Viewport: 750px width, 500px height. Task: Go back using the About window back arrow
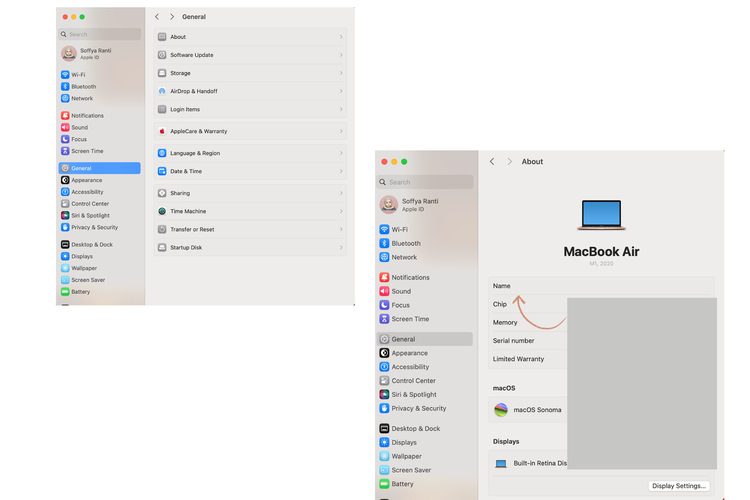(x=492, y=161)
